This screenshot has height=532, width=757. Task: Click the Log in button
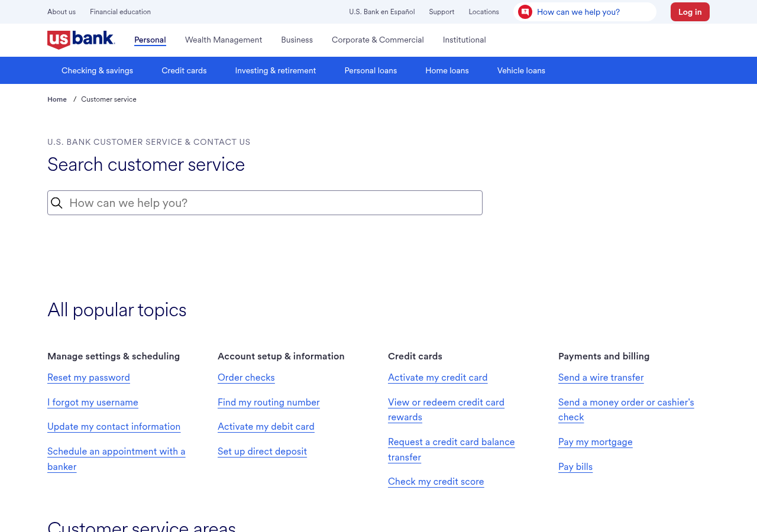pos(690,12)
